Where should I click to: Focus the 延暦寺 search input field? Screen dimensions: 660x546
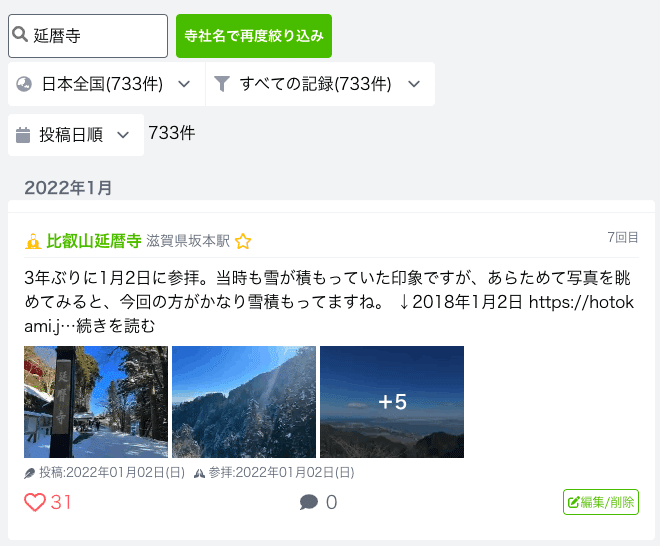pos(88,36)
